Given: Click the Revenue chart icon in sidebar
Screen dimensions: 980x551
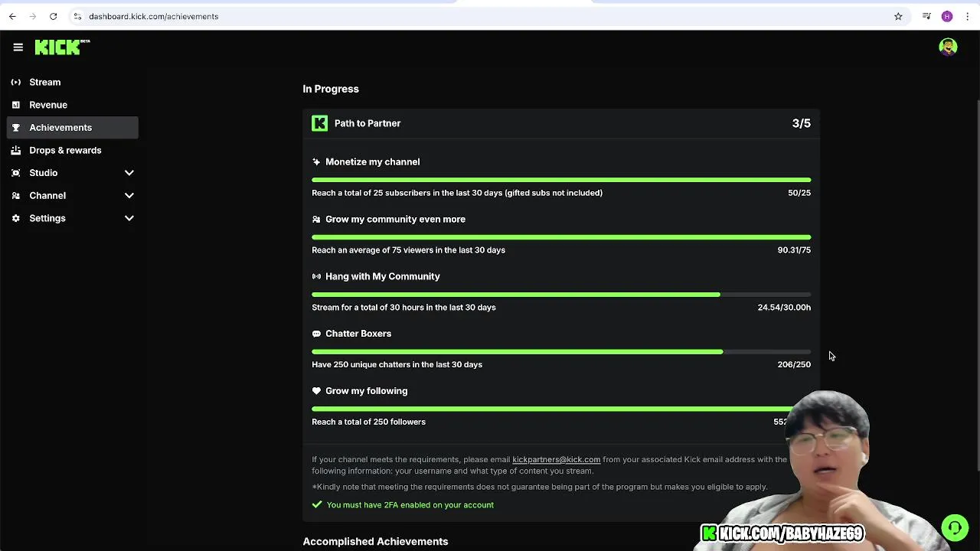Looking at the screenshot, I should (x=16, y=105).
